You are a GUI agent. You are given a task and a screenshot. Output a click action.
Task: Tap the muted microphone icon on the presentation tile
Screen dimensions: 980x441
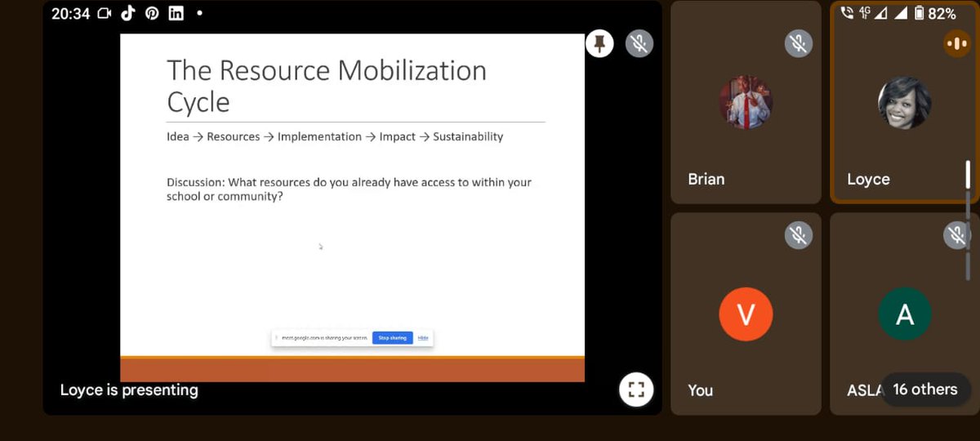(639, 43)
